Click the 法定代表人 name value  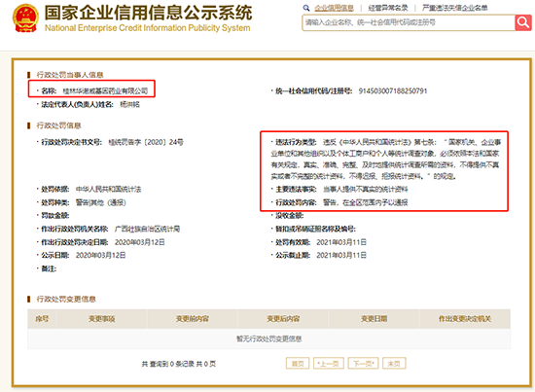click(x=129, y=104)
